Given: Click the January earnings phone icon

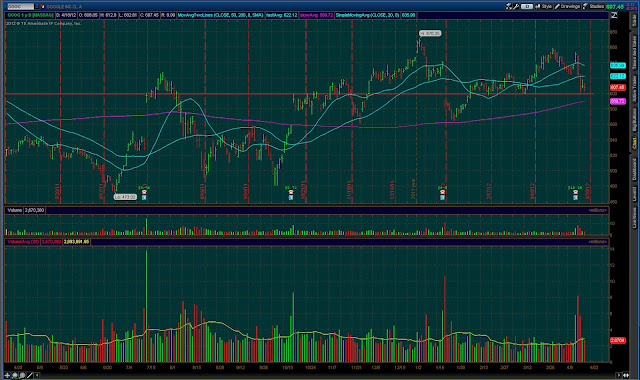Looking at the screenshot, I should (442, 192).
